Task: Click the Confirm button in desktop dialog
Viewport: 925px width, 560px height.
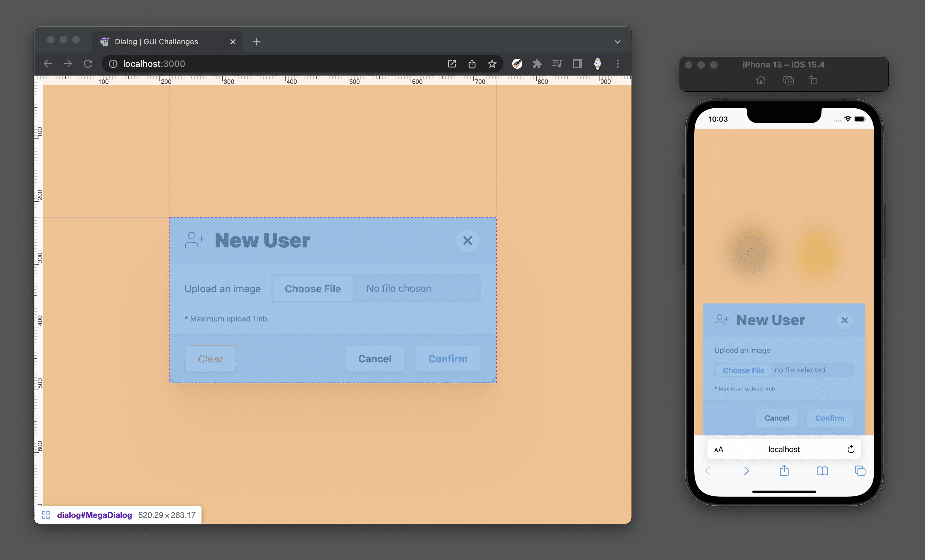Action: click(448, 358)
